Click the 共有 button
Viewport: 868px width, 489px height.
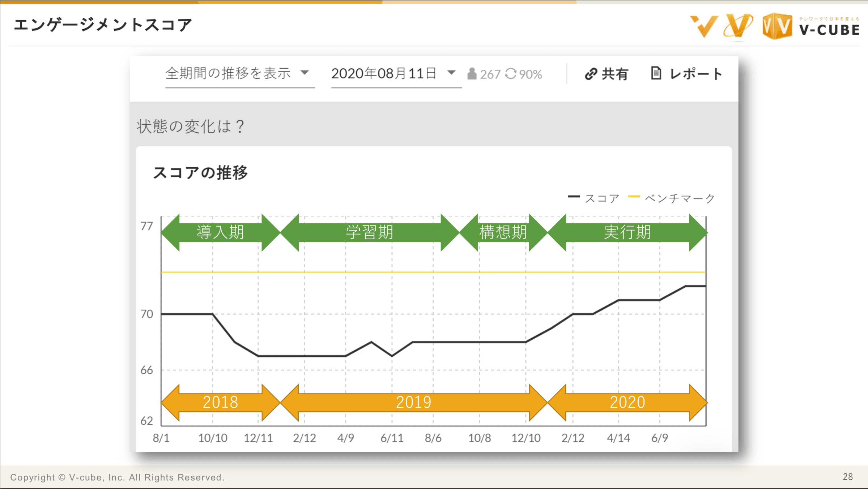point(614,74)
